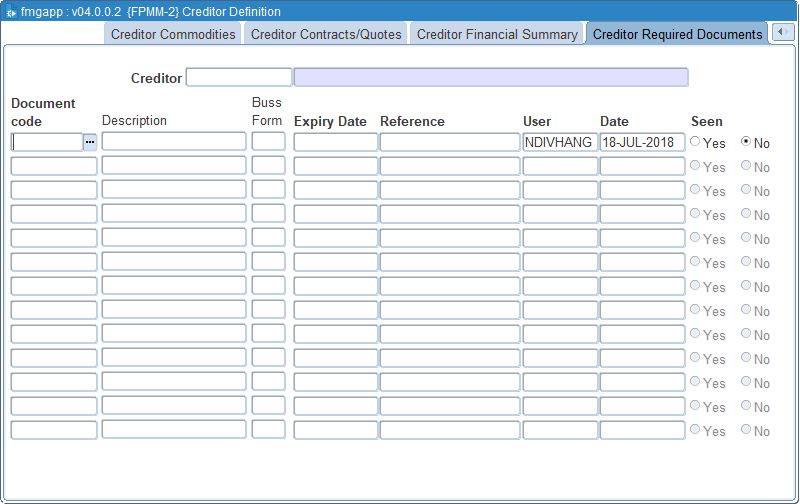Open the Creditor Contracts/Quotes tab
The height and width of the screenshot is (504, 800).
(x=326, y=34)
